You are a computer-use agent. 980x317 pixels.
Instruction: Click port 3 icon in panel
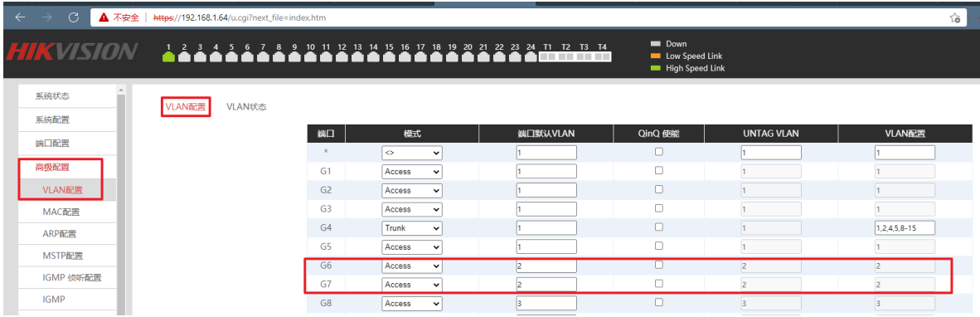pyautogui.click(x=200, y=57)
